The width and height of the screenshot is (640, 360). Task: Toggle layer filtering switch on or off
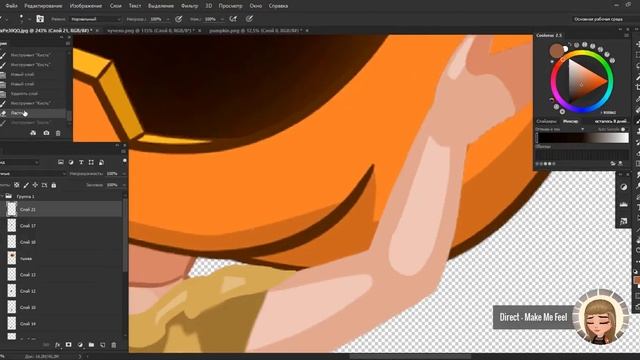(x=124, y=161)
